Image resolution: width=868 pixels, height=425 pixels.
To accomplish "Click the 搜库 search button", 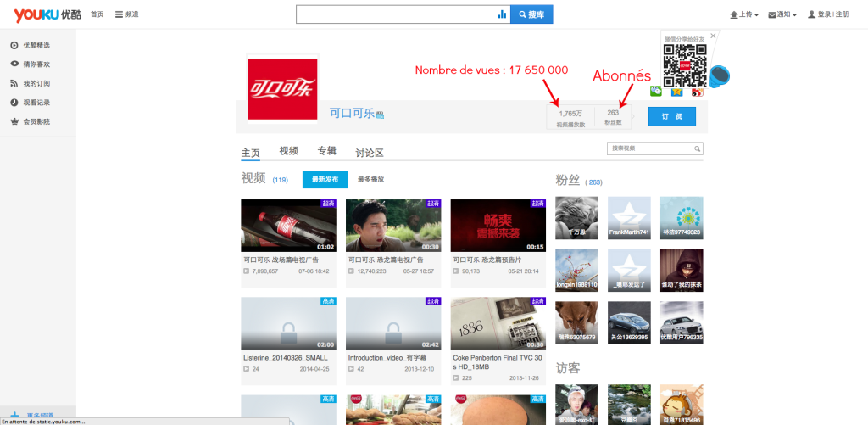I will point(531,14).
